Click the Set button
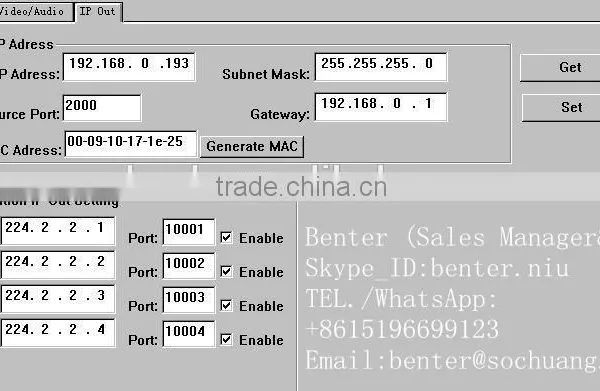Screen dimensions: 600x391 [x=561, y=108]
